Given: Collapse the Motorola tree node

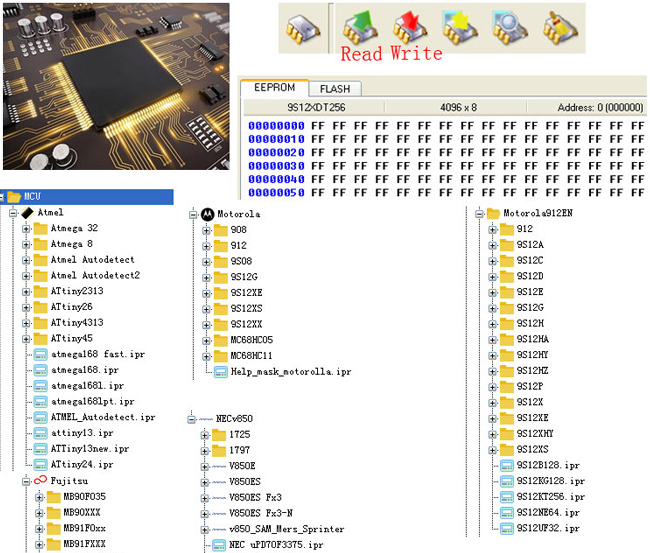Looking at the screenshot, I should click(193, 214).
